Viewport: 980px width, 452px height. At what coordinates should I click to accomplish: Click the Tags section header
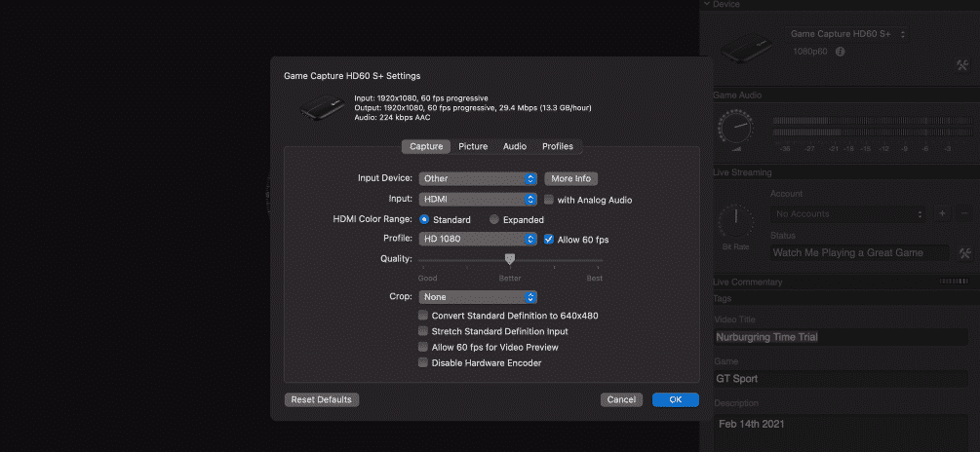[x=723, y=298]
